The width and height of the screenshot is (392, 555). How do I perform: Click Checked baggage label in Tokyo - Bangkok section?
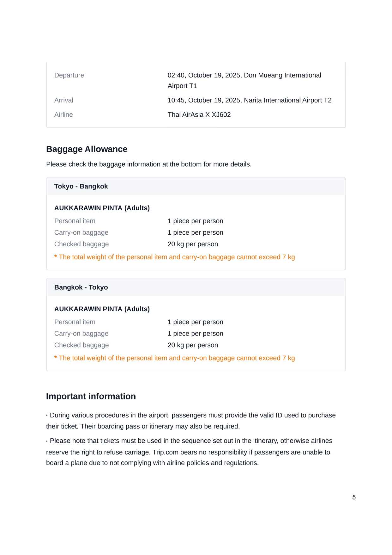click(81, 244)
